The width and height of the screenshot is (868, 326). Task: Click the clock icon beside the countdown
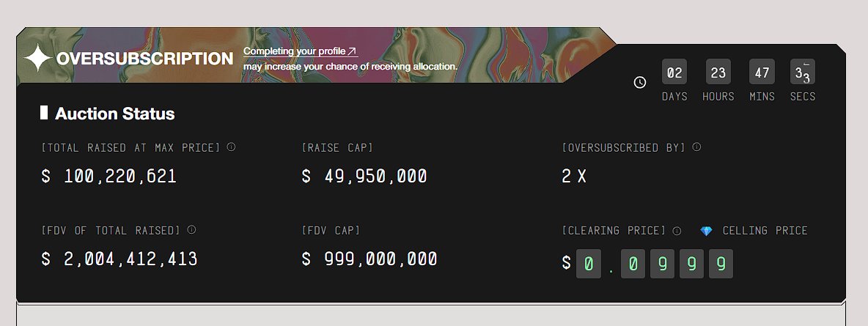[640, 82]
